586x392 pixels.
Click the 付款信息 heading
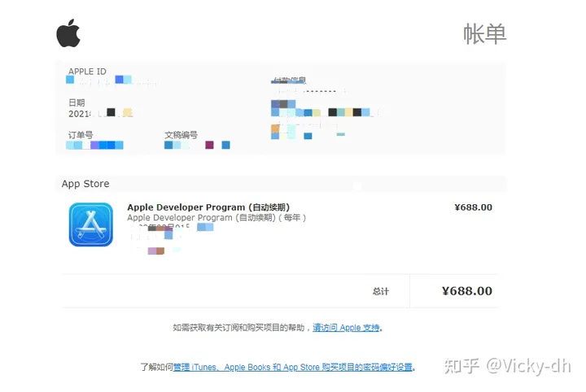[289, 81]
